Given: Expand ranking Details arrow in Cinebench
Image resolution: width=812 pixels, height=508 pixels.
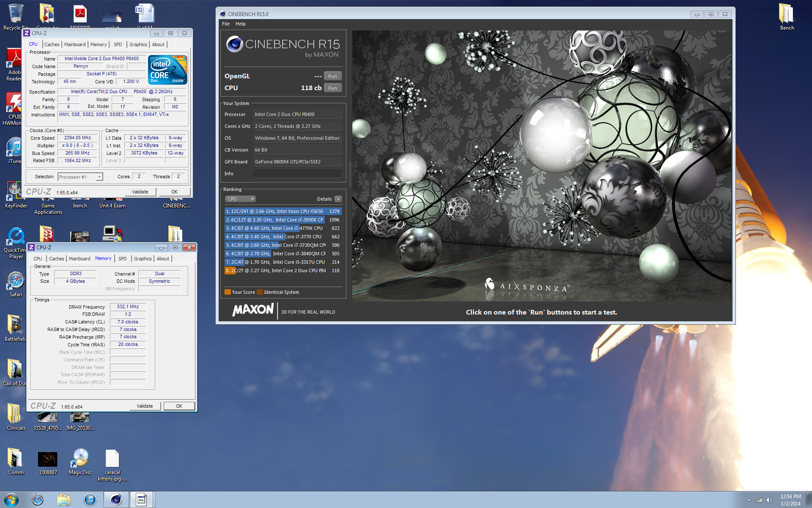Looking at the screenshot, I should pyautogui.click(x=338, y=199).
